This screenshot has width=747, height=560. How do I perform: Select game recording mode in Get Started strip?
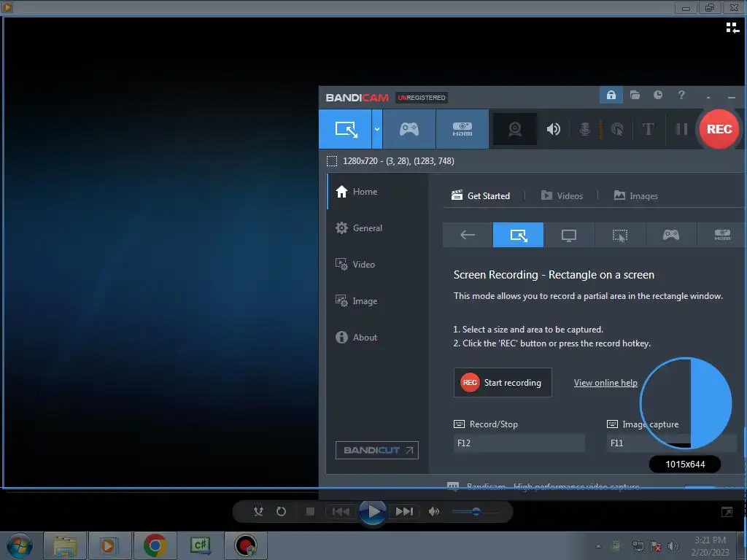[x=671, y=235]
